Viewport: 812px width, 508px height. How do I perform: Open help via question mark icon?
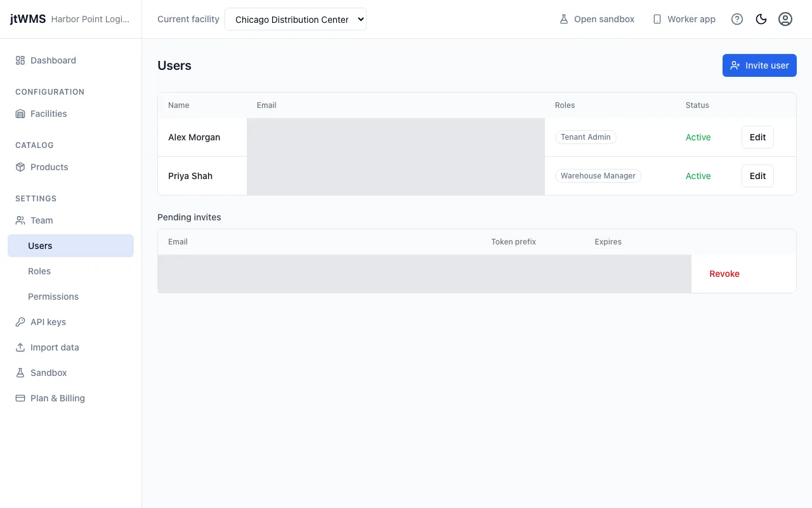pos(737,19)
